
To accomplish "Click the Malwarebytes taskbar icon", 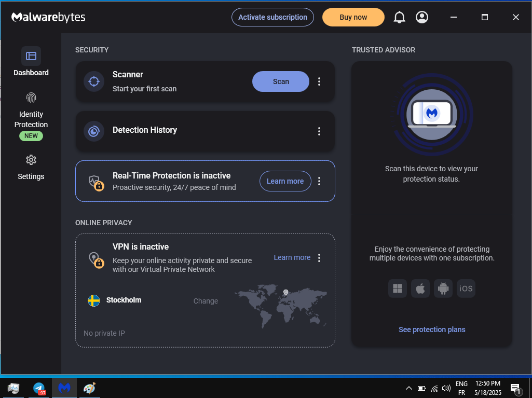I will point(64,388).
